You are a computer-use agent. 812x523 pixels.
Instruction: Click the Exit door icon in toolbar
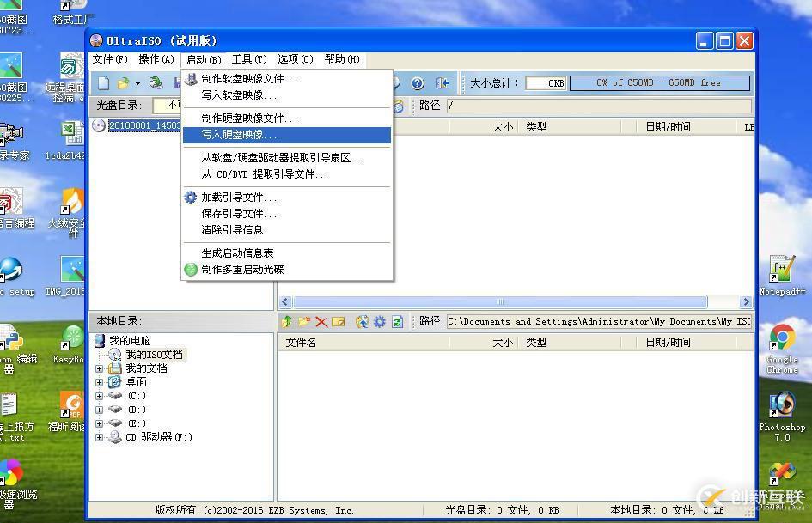[x=441, y=82]
